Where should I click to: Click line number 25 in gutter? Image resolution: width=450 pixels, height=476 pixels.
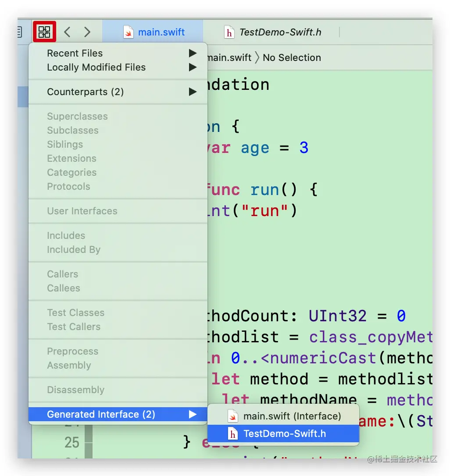coord(71,442)
